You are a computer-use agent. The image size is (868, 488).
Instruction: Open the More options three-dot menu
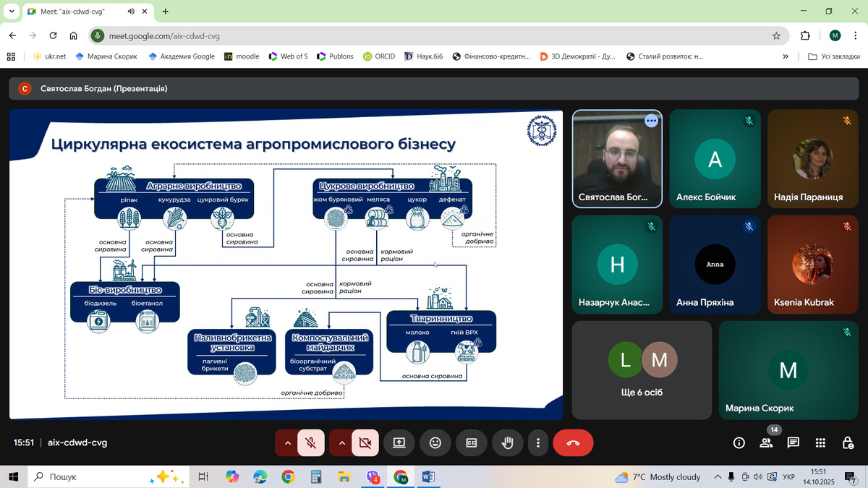click(537, 442)
